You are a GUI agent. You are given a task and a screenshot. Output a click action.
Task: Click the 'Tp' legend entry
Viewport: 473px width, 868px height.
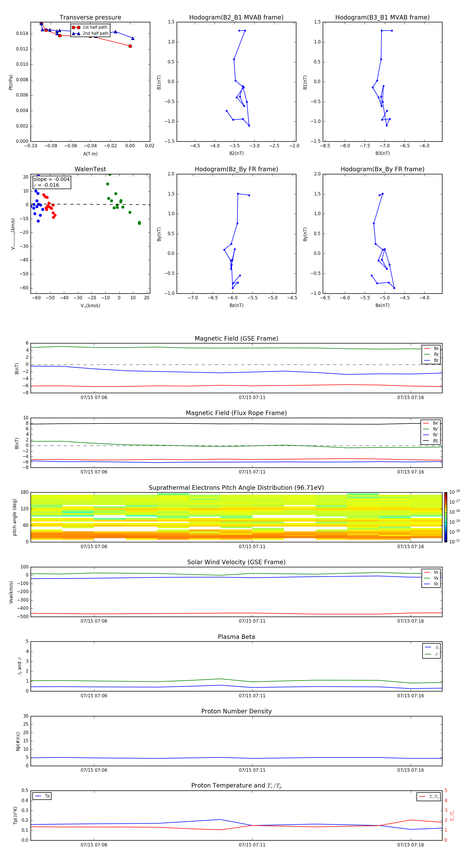[x=42, y=796]
